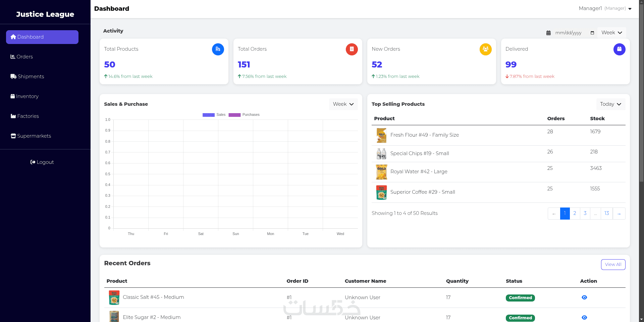Click the stock value 3463
The image size is (644, 322).
point(596,168)
